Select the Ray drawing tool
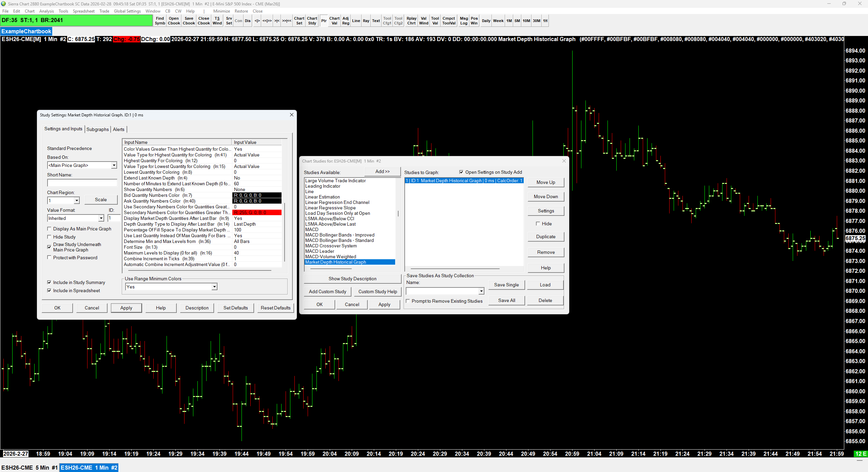The image size is (868, 472). pos(366,21)
